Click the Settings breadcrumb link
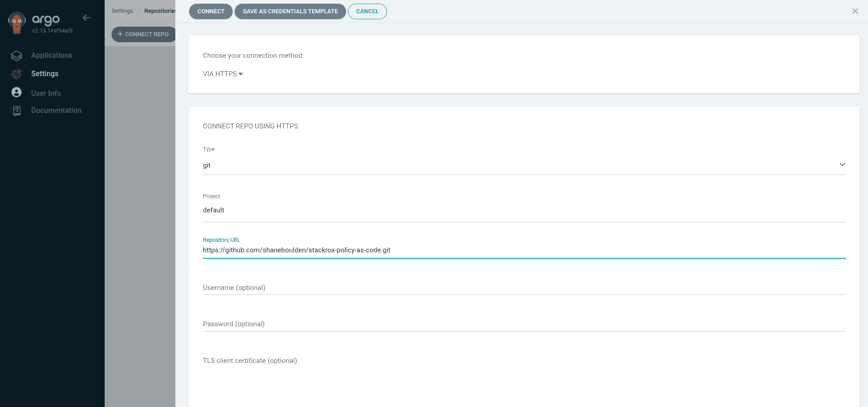 [x=122, y=11]
